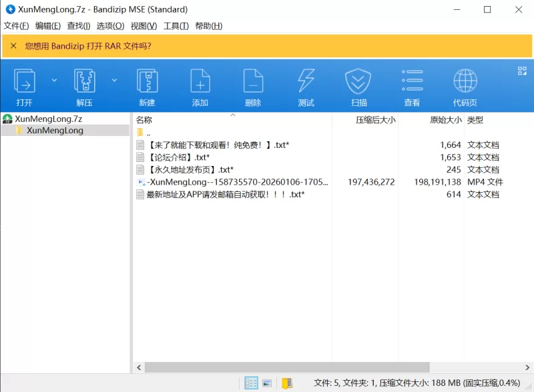Click the size value 1,664

pos(450,145)
